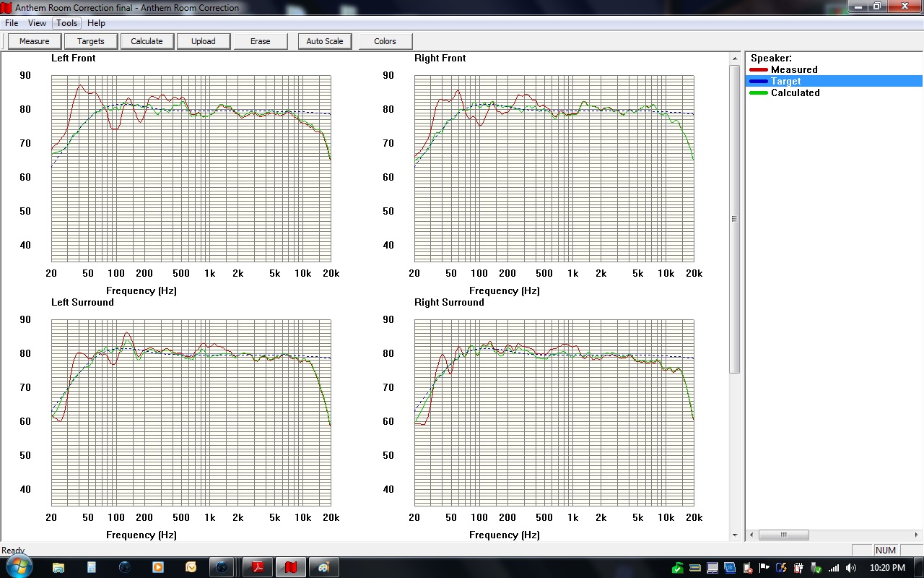Click the legend pane scroll-right arrow

point(917,535)
